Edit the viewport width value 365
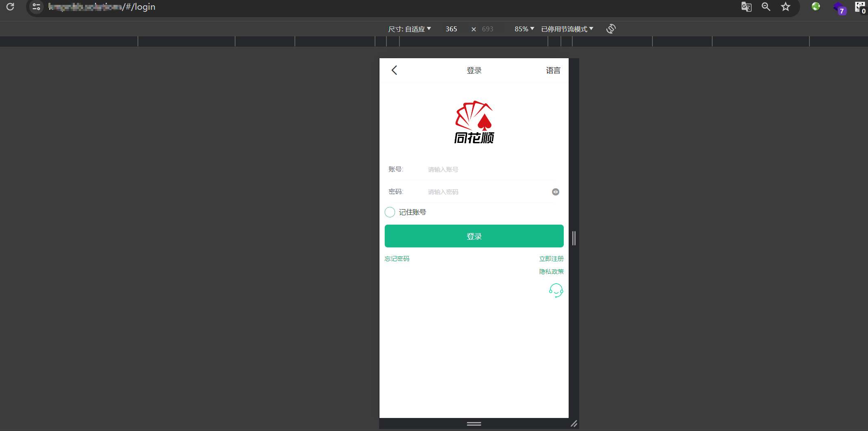The width and height of the screenshot is (868, 431). tap(451, 29)
